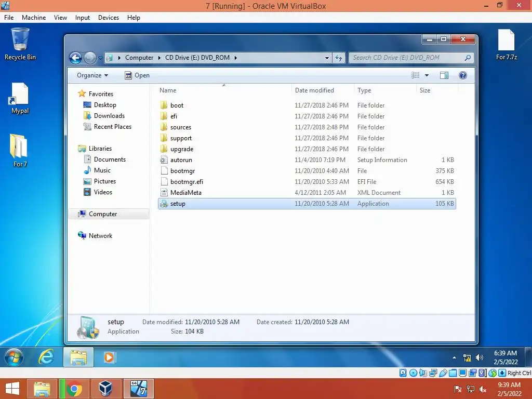
Task: Go back with the Explorer back arrow
Action: coord(76,58)
